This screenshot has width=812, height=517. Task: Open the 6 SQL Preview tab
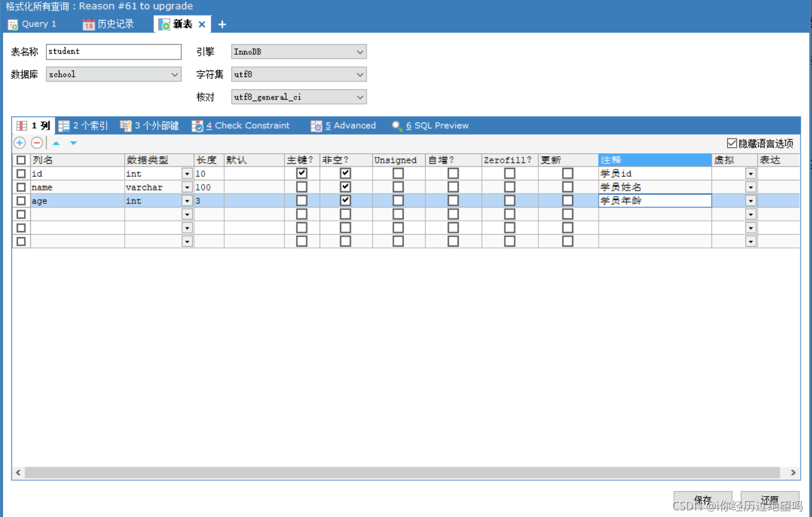pos(430,125)
